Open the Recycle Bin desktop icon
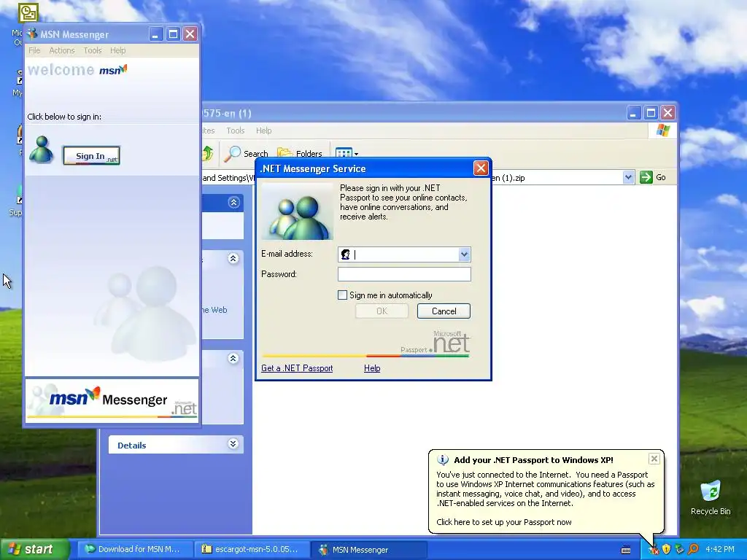 click(x=711, y=497)
